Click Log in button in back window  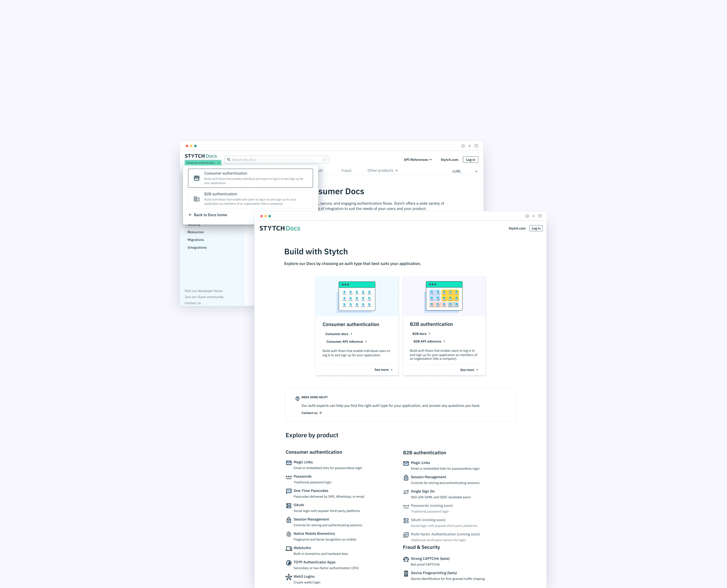470,160
